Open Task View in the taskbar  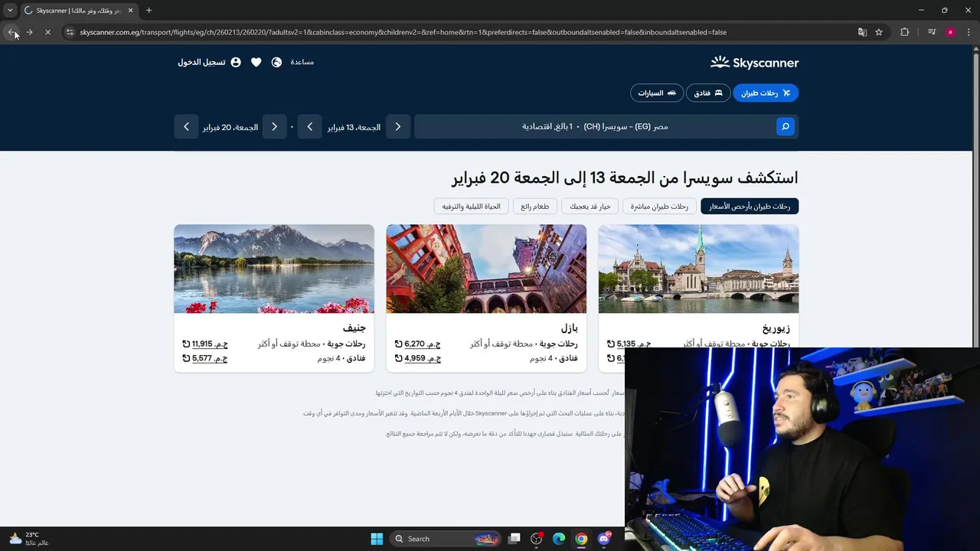point(514,539)
